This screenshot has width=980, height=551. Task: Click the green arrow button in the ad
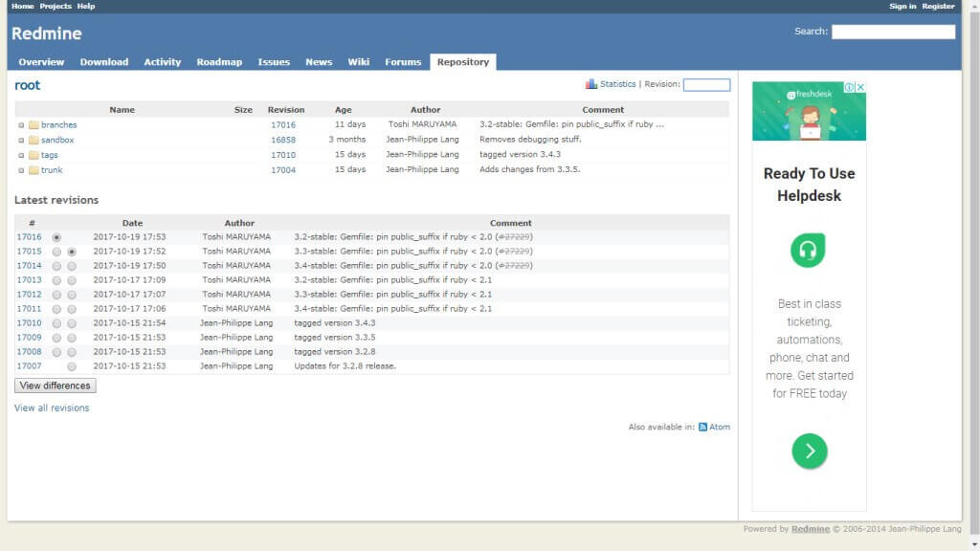pyautogui.click(x=809, y=451)
